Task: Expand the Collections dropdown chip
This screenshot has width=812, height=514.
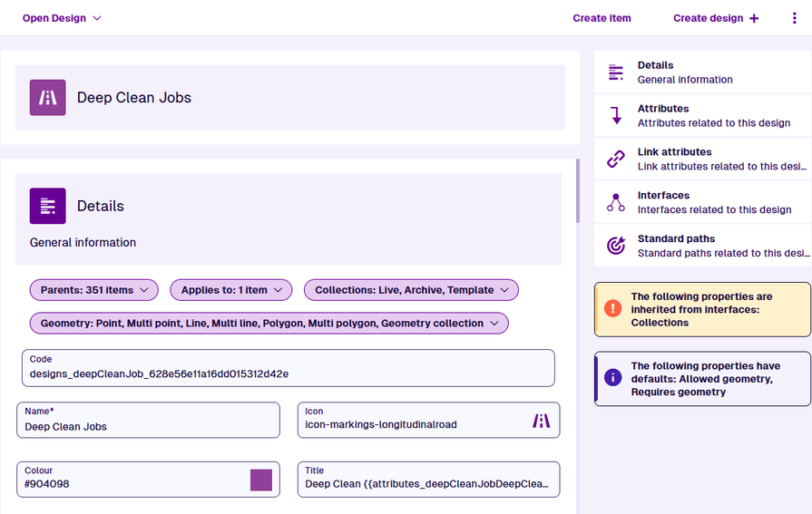Action: [x=411, y=290]
